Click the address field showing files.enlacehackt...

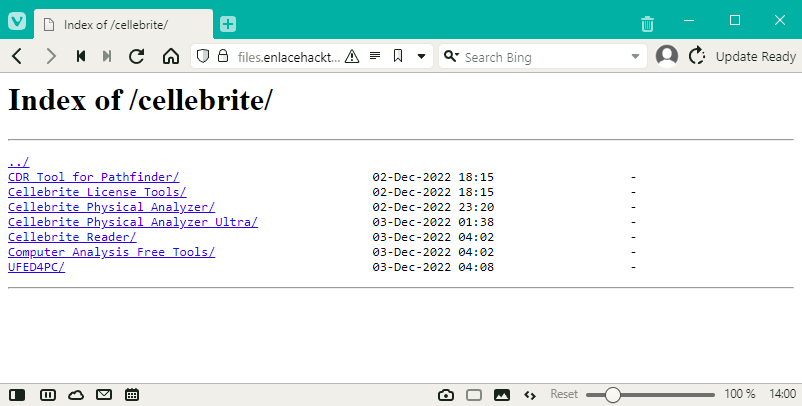tap(289, 57)
